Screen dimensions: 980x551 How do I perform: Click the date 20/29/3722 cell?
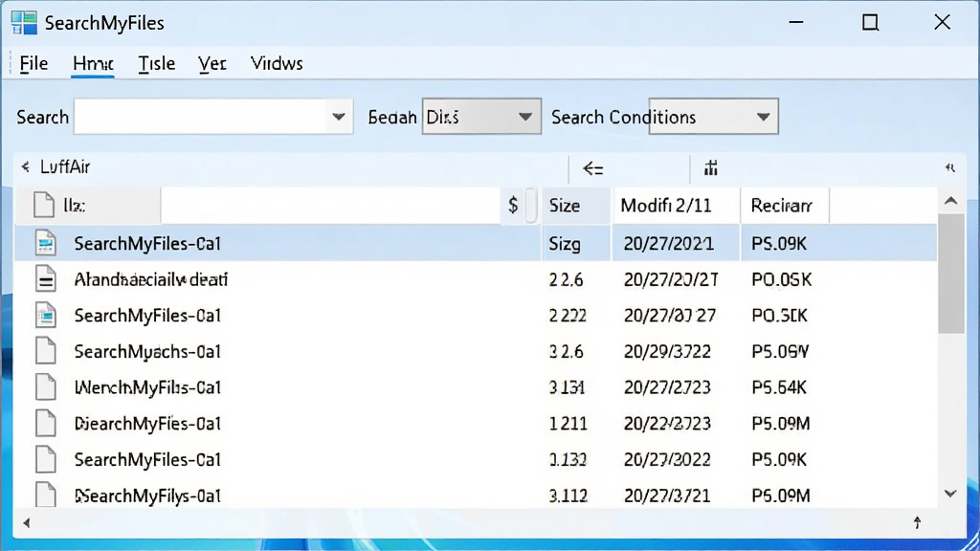tap(667, 352)
